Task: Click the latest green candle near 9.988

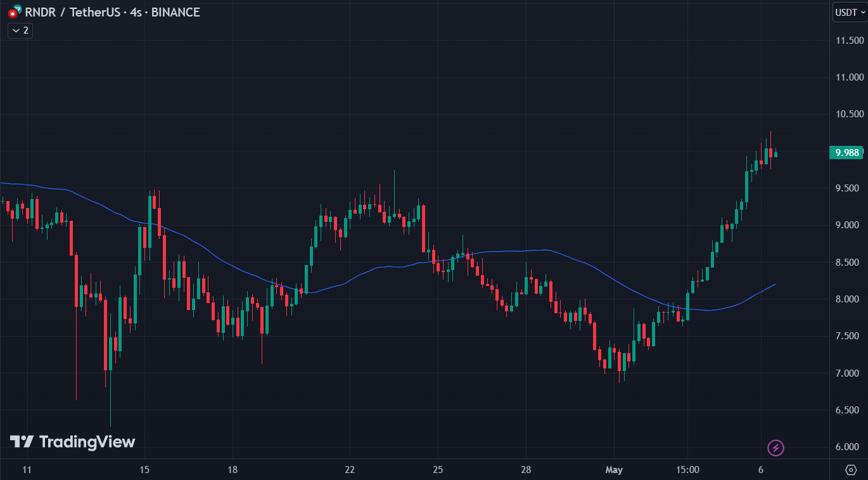Action: (x=775, y=154)
